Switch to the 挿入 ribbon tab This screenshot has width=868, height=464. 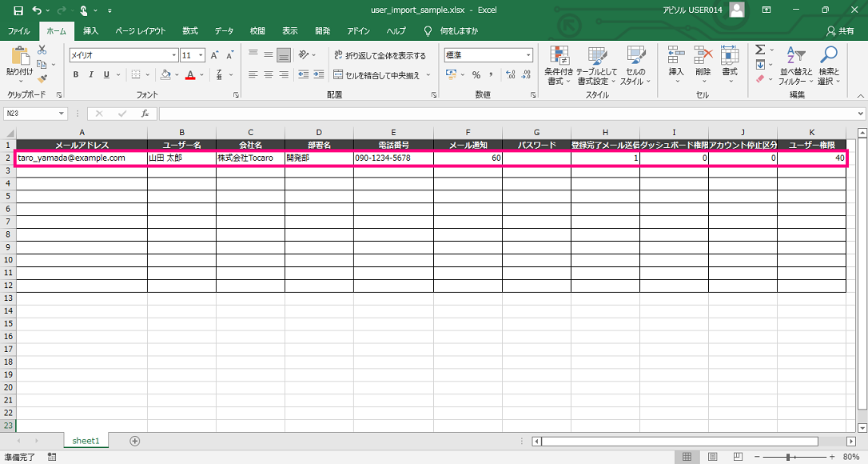click(91, 30)
